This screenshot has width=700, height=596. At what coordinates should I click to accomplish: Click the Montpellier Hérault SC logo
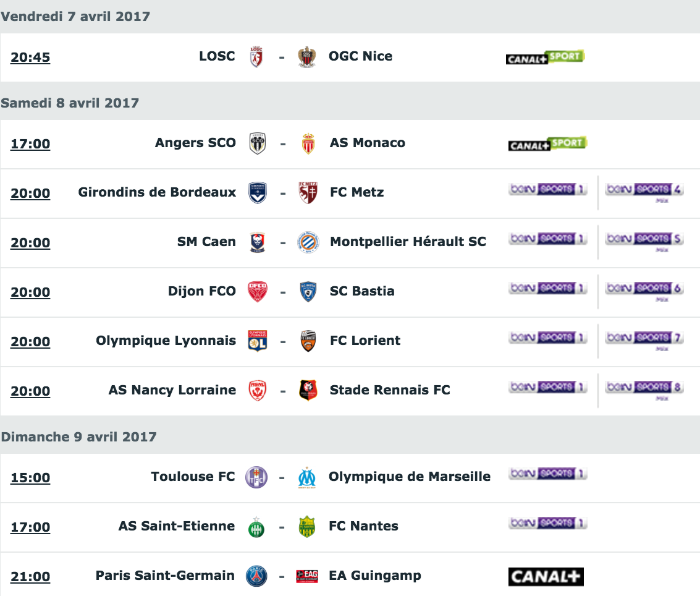[308, 242]
